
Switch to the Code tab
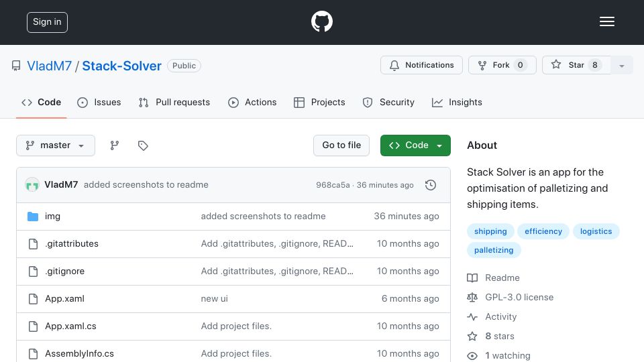(41, 102)
